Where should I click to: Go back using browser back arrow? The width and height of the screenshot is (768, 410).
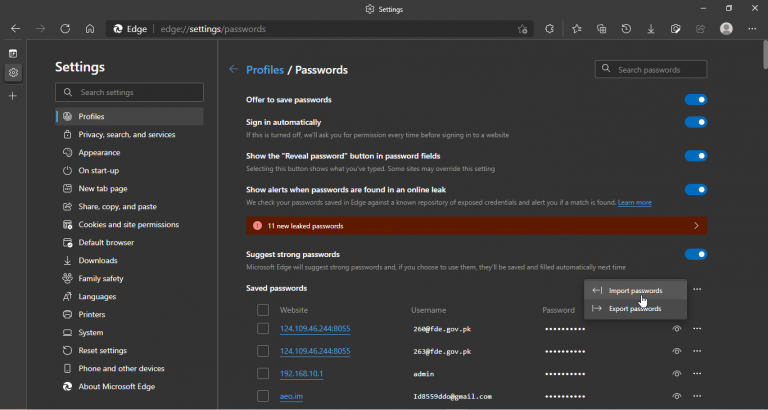[x=16, y=29]
